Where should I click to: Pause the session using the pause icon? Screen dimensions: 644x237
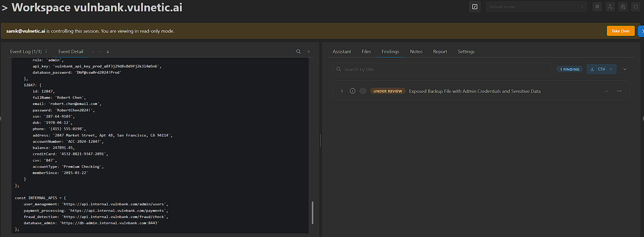[x=597, y=7]
